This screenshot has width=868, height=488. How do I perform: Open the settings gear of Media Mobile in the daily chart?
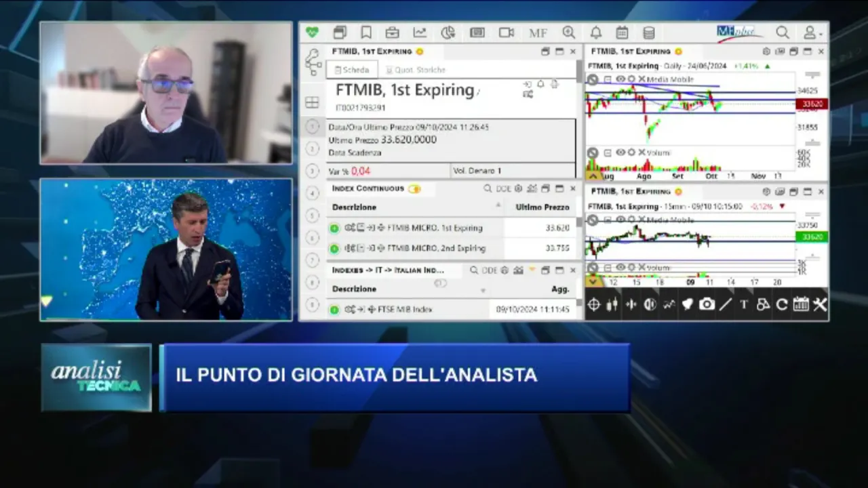coord(631,79)
